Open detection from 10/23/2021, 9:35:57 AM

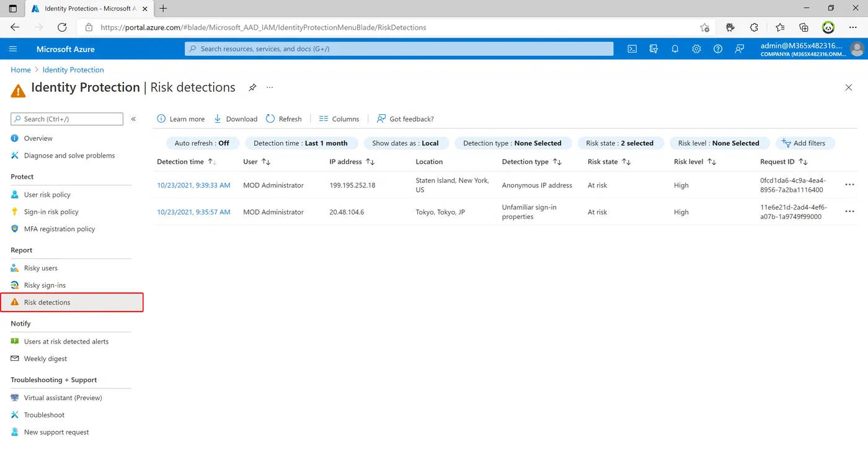click(x=193, y=212)
